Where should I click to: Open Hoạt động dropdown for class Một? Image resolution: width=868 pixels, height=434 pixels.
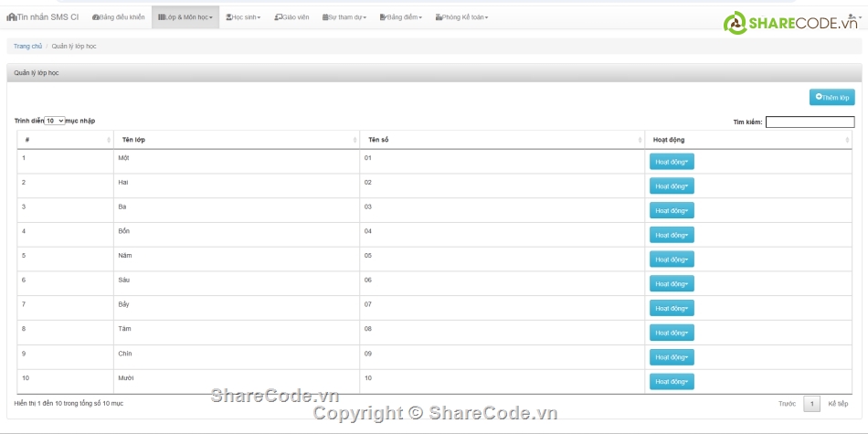(x=672, y=162)
